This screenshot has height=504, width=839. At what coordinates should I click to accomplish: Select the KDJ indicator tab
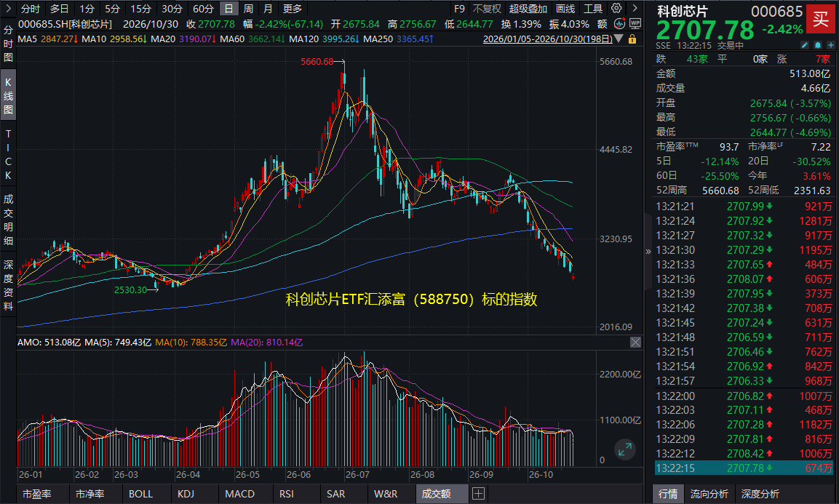[x=186, y=494]
